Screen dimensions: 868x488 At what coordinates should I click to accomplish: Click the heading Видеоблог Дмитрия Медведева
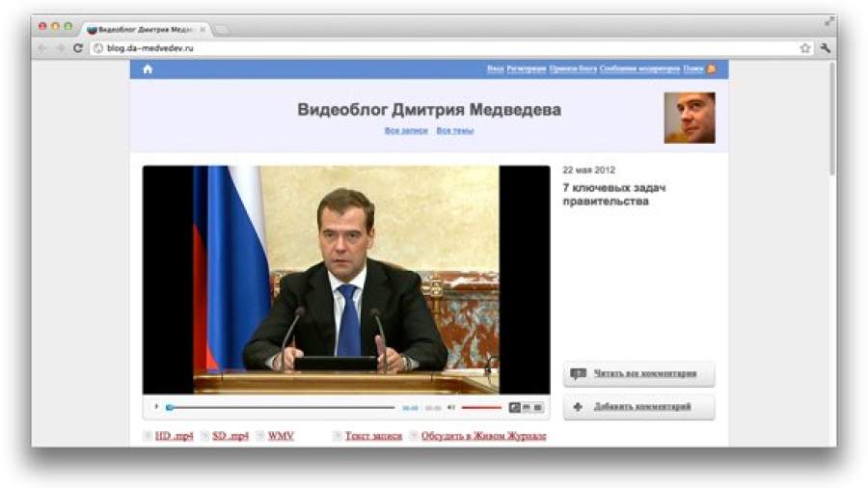tap(429, 110)
